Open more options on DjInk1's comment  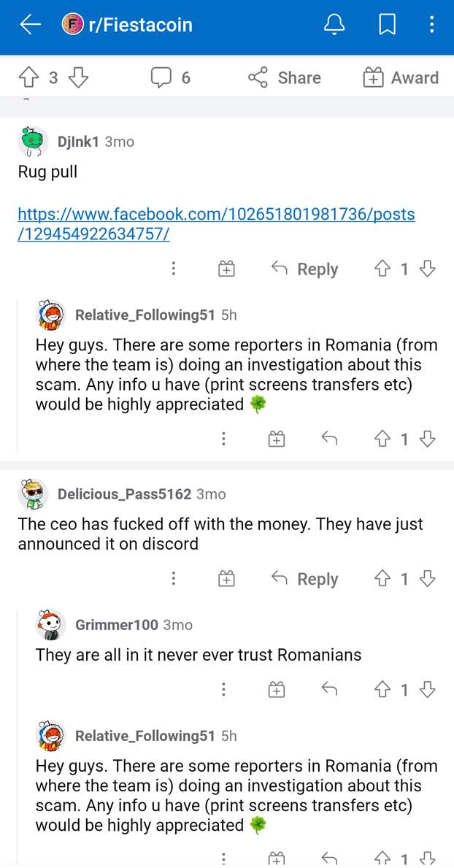coord(173,269)
